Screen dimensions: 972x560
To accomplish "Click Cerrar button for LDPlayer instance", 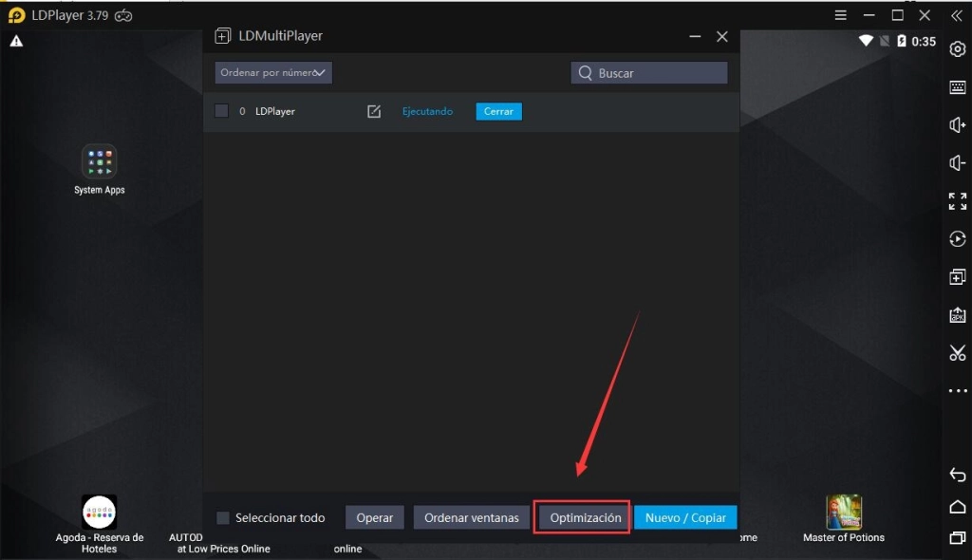I will point(498,111).
